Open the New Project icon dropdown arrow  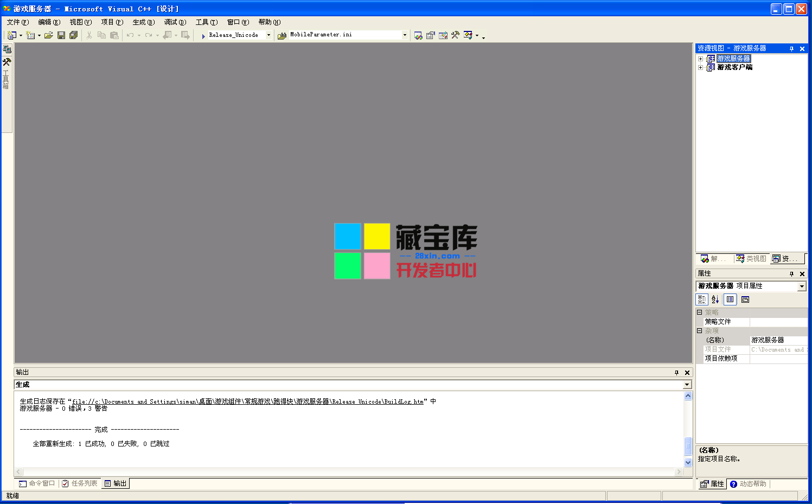pos(21,35)
